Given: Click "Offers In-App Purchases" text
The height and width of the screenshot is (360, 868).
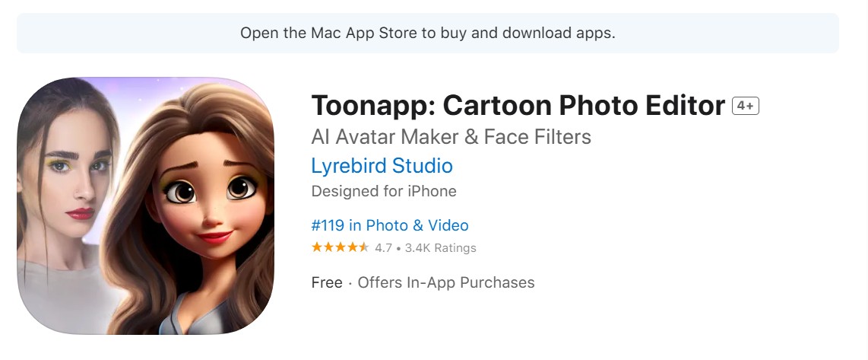Looking at the screenshot, I should click(x=446, y=282).
